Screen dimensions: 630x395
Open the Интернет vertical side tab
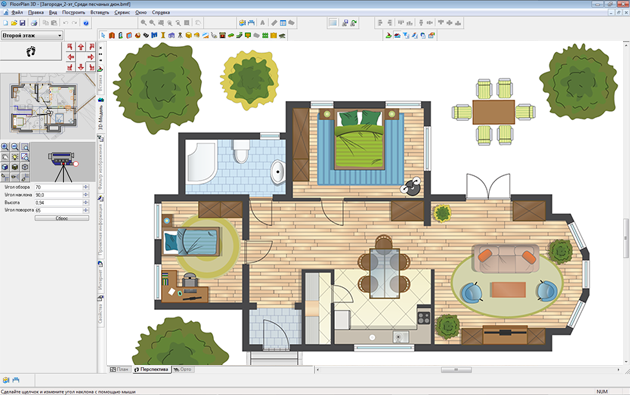[100, 277]
